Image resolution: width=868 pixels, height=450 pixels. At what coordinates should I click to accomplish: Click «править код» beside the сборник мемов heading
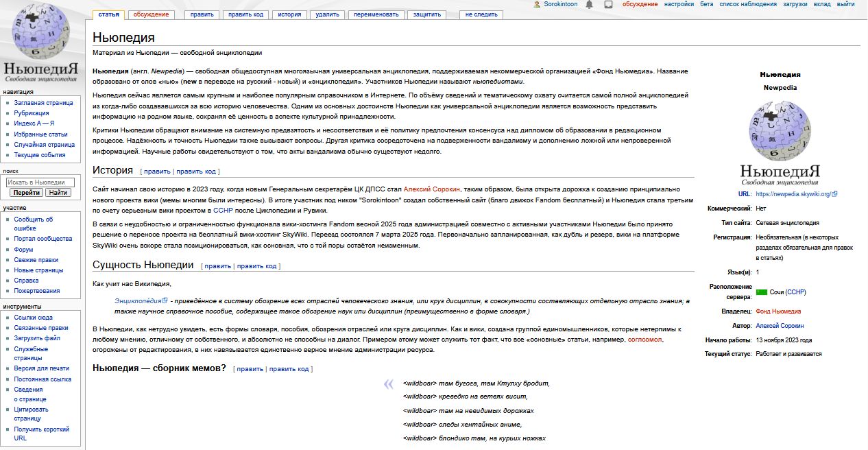289,369
